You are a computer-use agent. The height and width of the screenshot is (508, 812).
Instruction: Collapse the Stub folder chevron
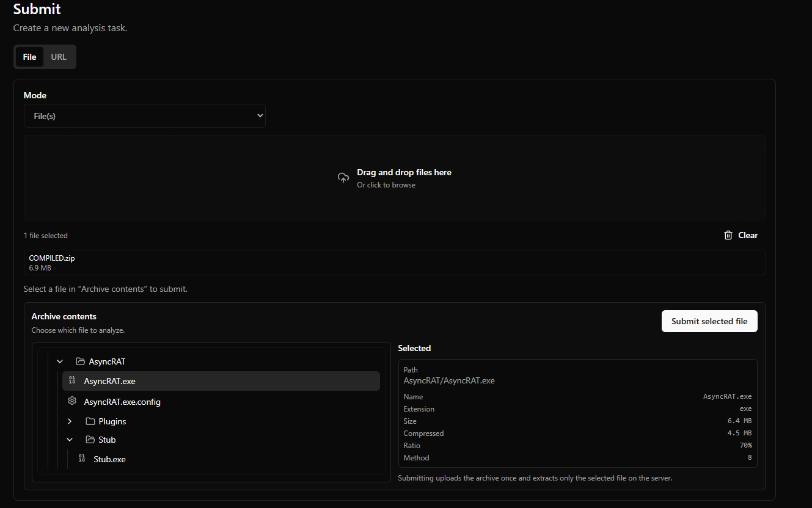[x=70, y=440]
